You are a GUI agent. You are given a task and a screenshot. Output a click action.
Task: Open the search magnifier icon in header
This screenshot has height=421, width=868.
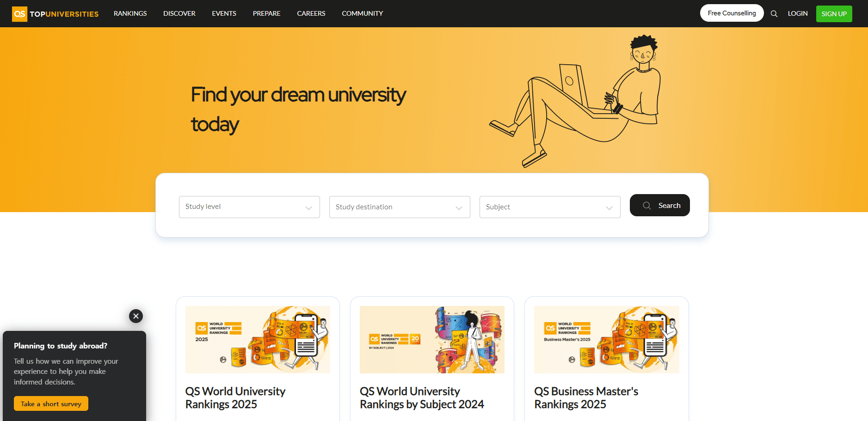(x=774, y=14)
